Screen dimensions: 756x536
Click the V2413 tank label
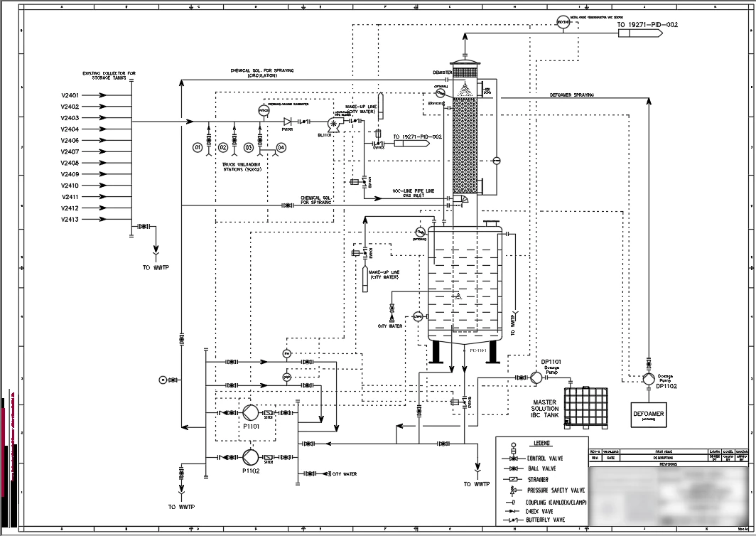point(70,220)
